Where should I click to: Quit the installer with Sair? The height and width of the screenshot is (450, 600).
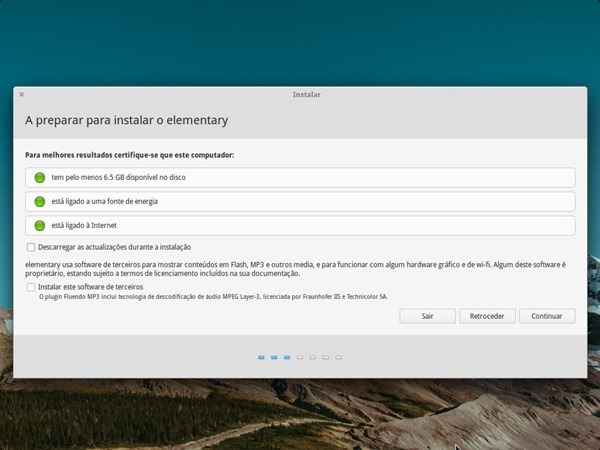(x=427, y=316)
